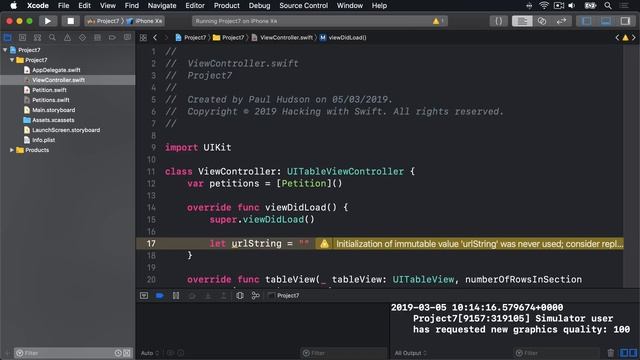Open the Breakpoint navigator icon

[112, 38]
